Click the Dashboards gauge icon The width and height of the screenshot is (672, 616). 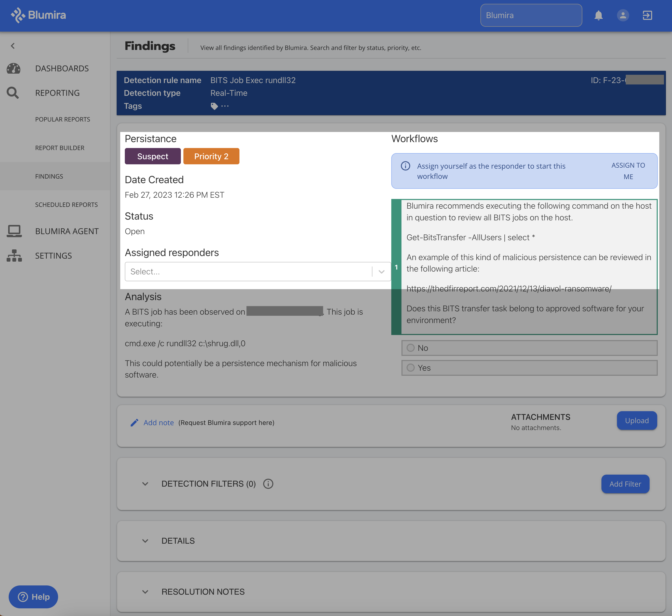coord(14,68)
